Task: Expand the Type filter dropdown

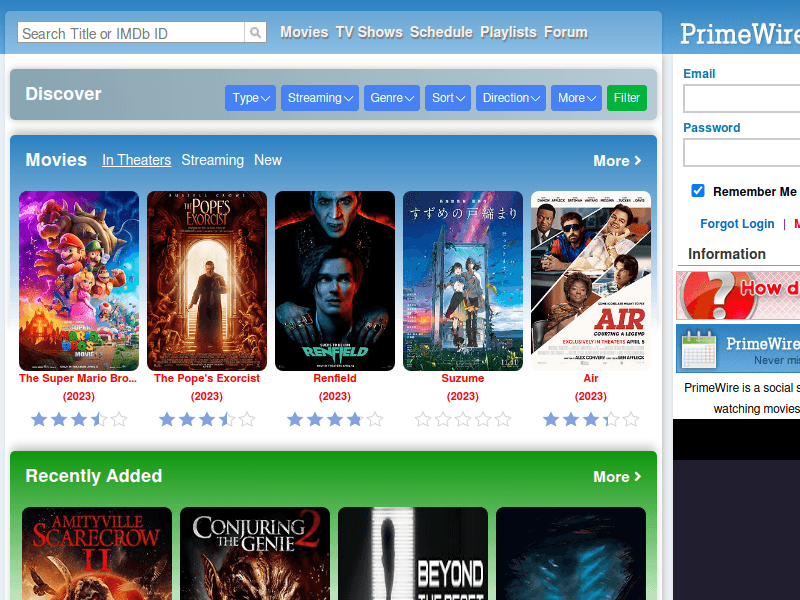Action: click(251, 98)
